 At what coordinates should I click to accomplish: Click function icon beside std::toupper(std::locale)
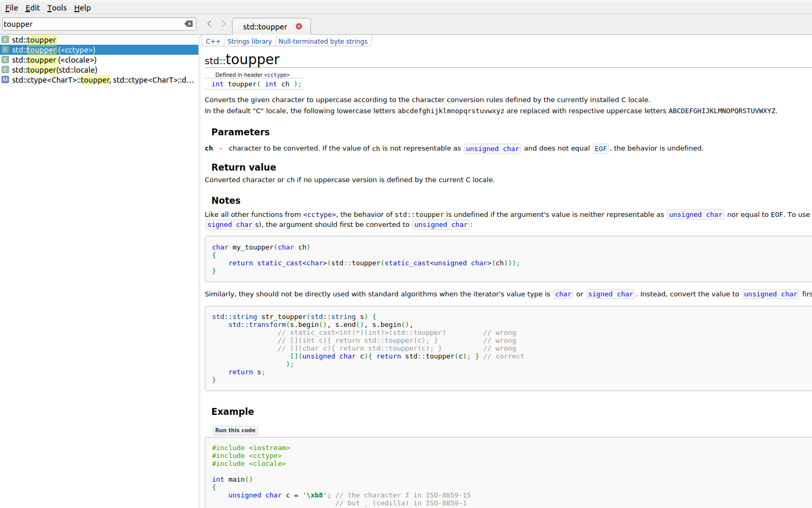(5, 69)
